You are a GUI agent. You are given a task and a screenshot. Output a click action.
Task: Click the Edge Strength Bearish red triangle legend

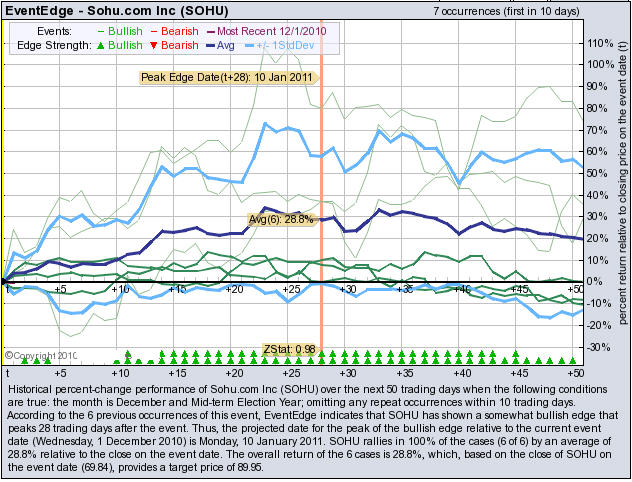pos(175,45)
